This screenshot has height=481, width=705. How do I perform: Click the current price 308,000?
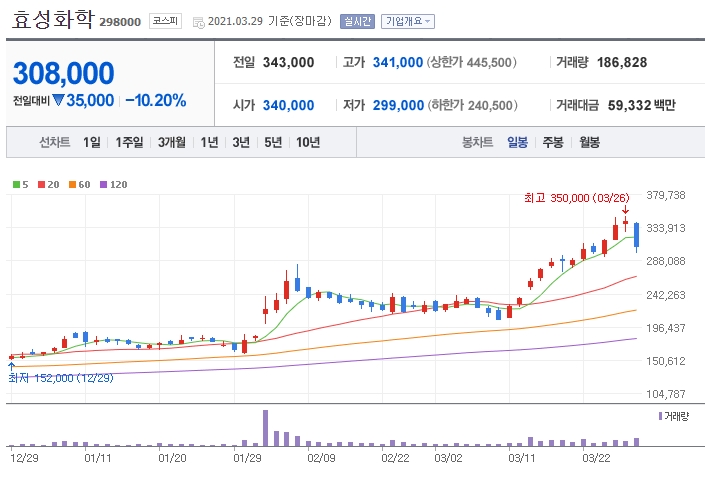pos(63,73)
